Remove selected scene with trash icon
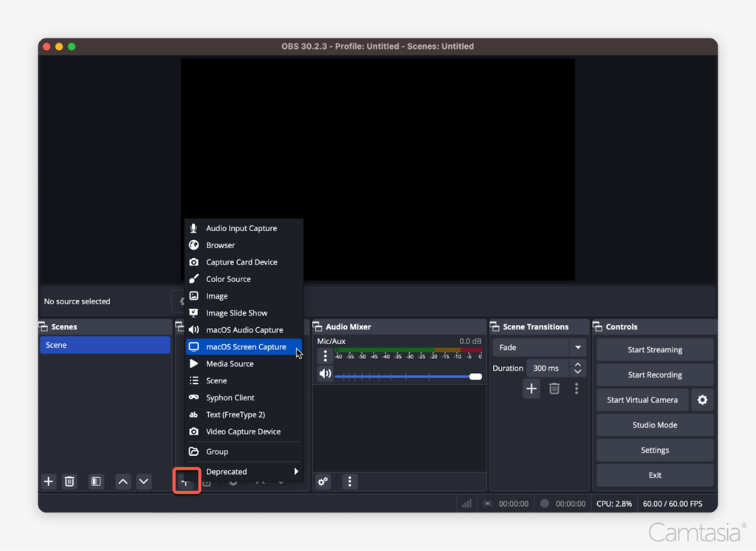The height and width of the screenshot is (551, 756). click(x=69, y=482)
